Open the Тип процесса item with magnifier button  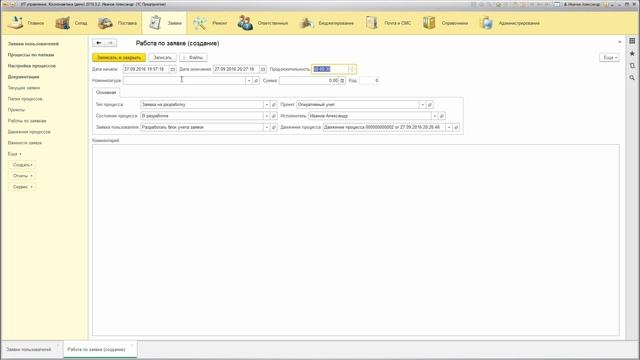274,105
